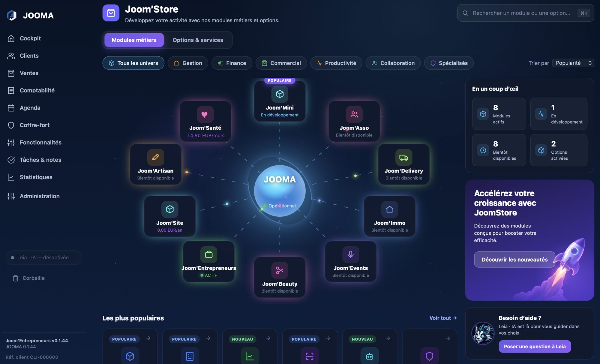Viewport: 600px width, 364px height.
Task: Click the En développement pulse icon
Action: [x=541, y=114]
